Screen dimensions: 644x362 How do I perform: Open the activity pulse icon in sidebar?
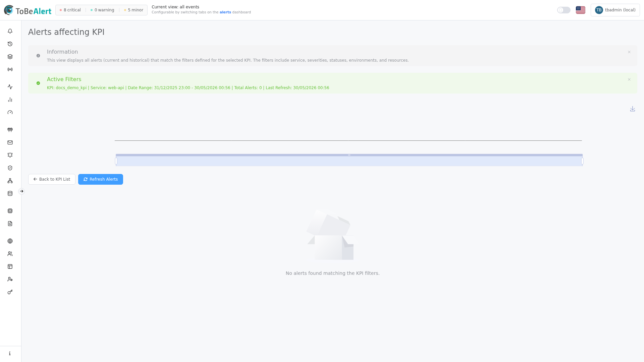[x=10, y=87]
